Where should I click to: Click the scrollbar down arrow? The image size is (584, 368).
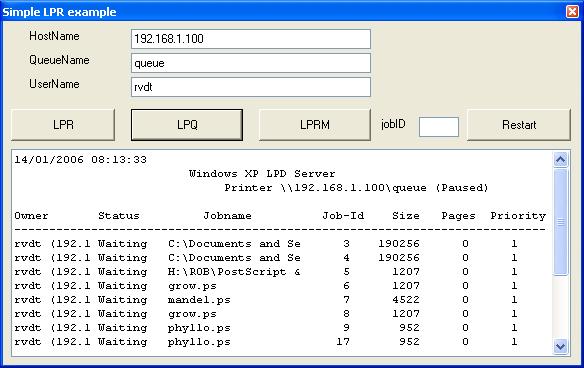coord(561,347)
